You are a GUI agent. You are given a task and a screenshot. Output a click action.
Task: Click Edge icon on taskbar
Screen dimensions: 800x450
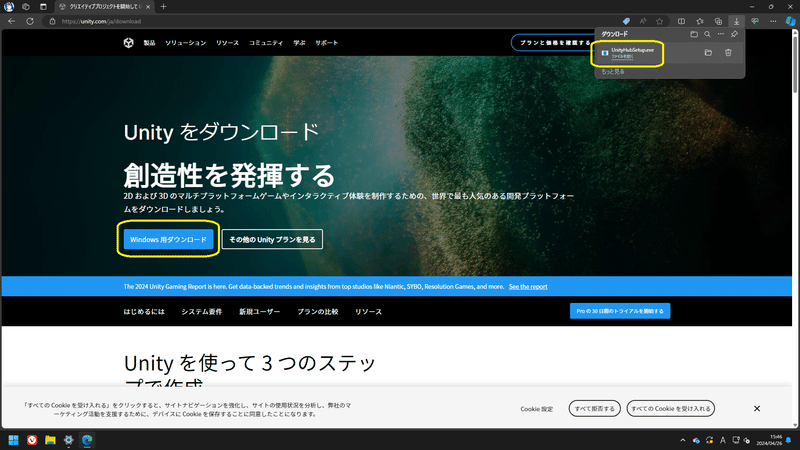tap(87, 440)
